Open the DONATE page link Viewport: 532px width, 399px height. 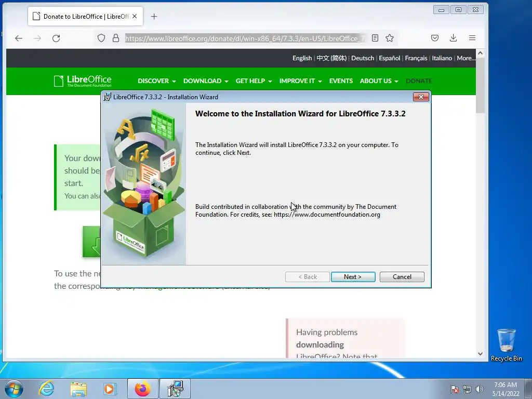click(x=419, y=81)
